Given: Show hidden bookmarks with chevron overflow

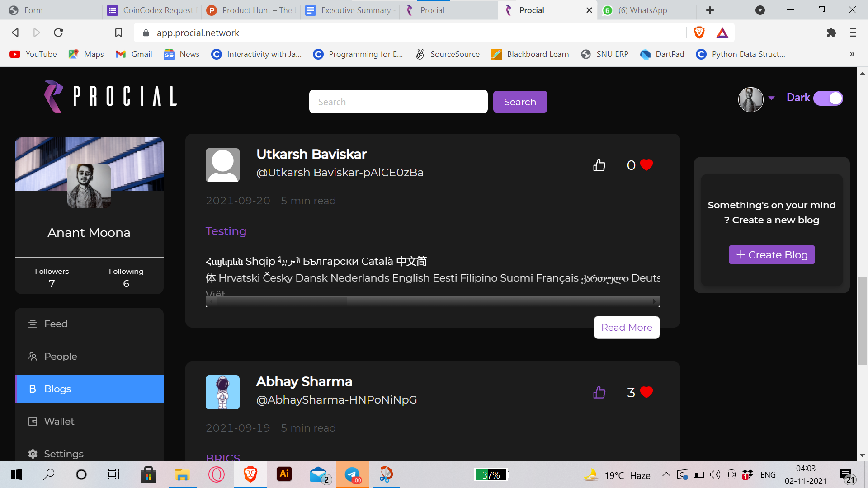Looking at the screenshot, I should [x=852, y=54].
